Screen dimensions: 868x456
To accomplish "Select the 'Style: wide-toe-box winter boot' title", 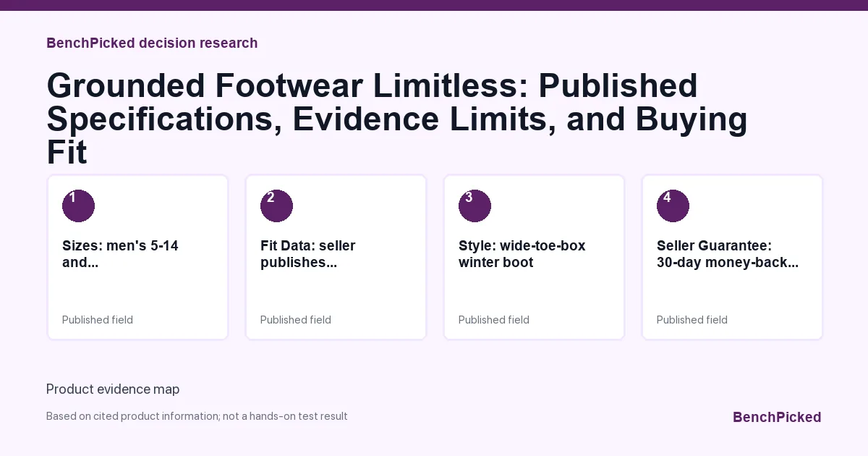I will [522, 254].
